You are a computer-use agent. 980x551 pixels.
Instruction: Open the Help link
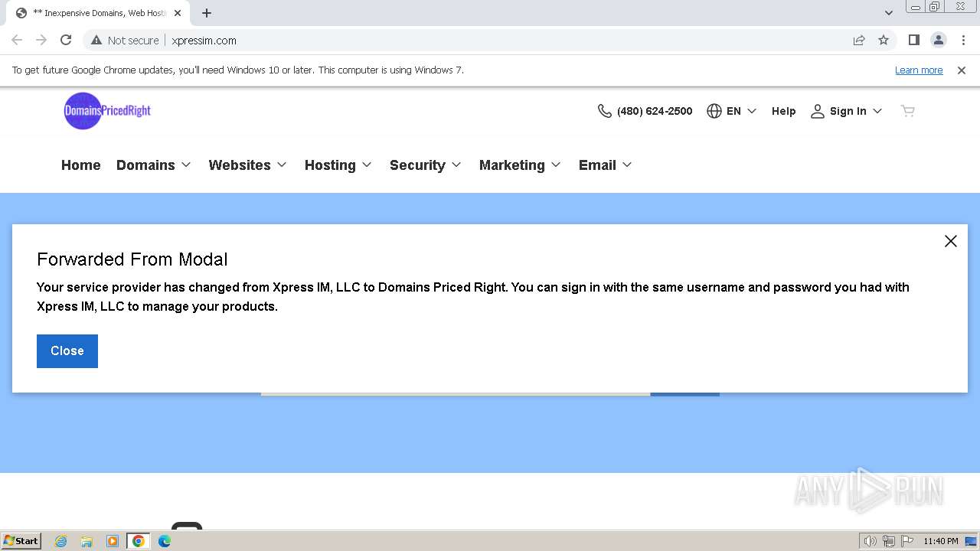point(784,111)
